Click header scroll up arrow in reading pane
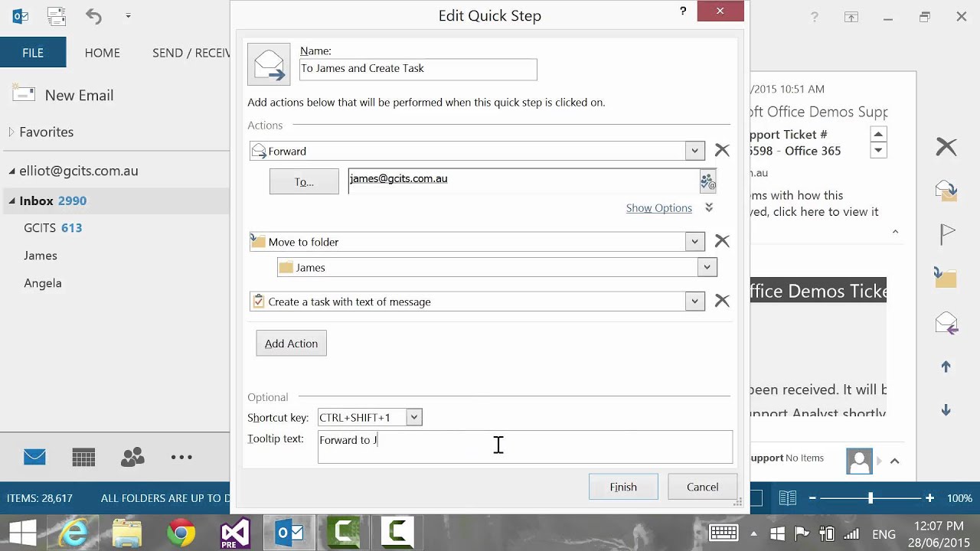 (x=878, y=134)
